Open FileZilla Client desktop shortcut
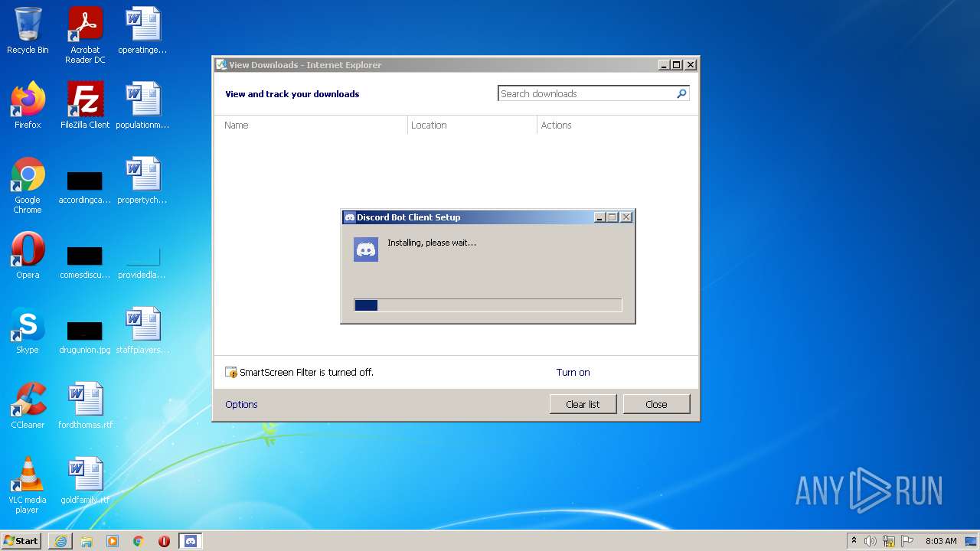980x551 pixels. tap(85, 106)
